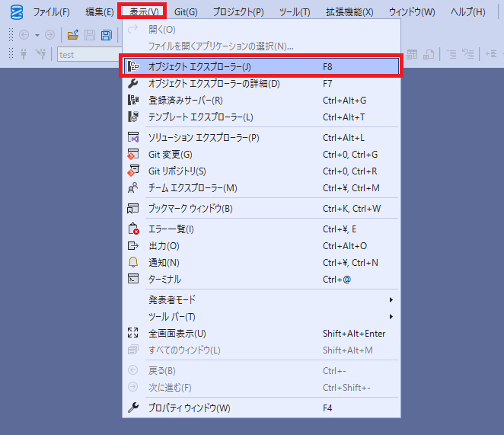Viewport: 504px width, 435px height.
Task: Select オブジェクト エクスプローラーの詳細(D)
Action: 261,84
